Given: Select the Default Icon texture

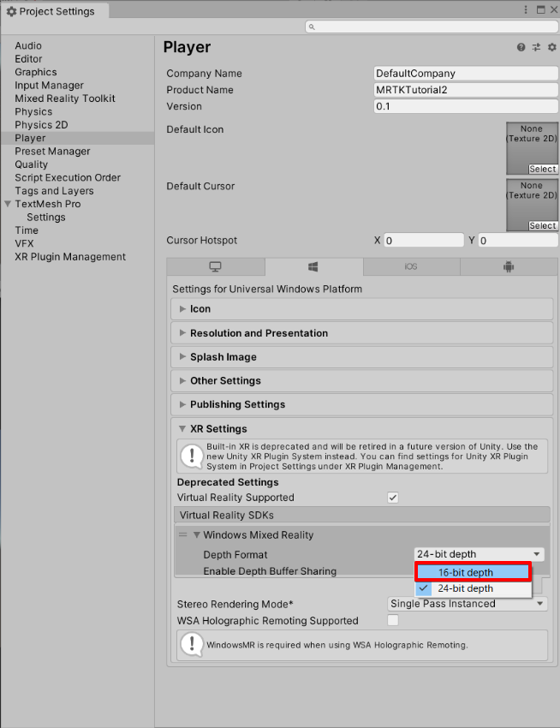Looking at the screenshot, I should pos(543,169).
